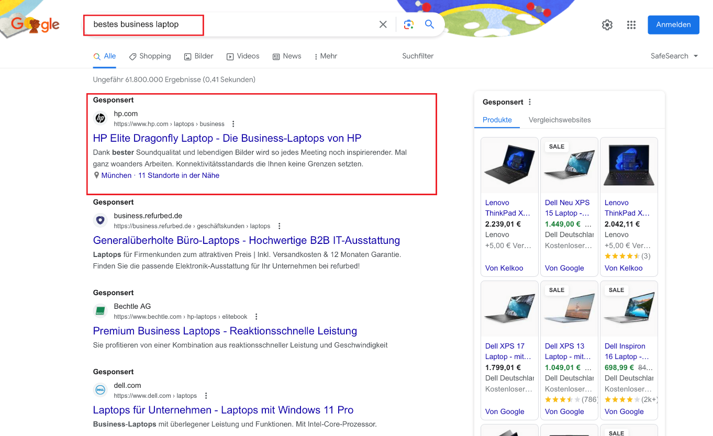Click the 698,99 € price text

(x=619, y=367)
